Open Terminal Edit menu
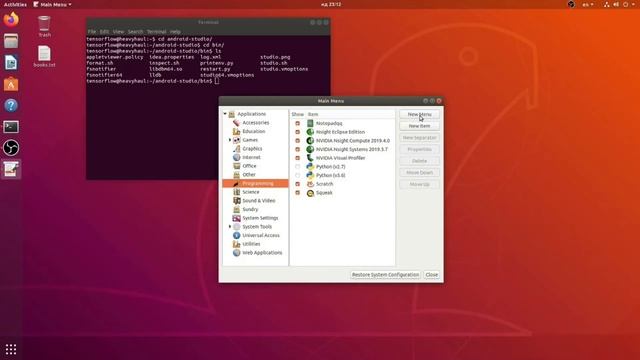The width and height of the screenshot is (640, 360). [x=104, y=31]
